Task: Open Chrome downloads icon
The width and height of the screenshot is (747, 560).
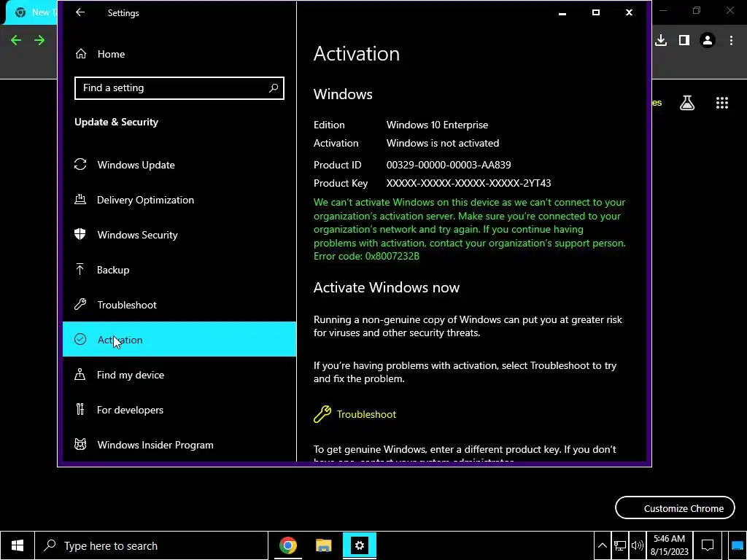Action: (x=661, y=41)
